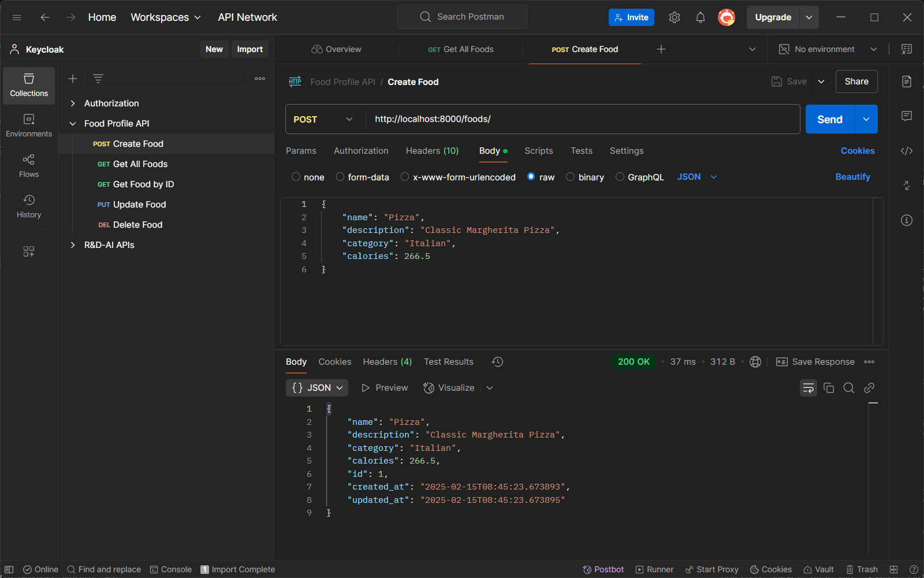Open Environments in the sidebar
This screenshot has height=578, width=924.
tap(29, 126)
